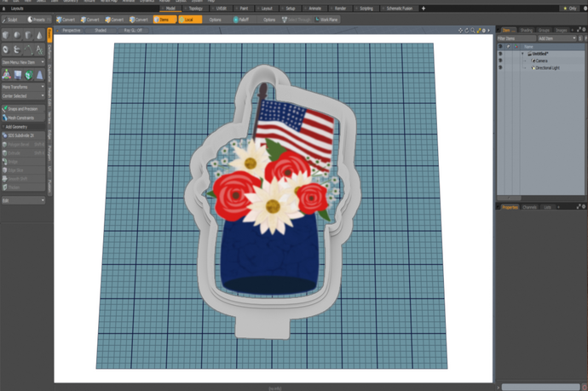Toggle visibility eye for Untitled scene
This screenshot has width=588, height=391.
(x=500, y=54)
